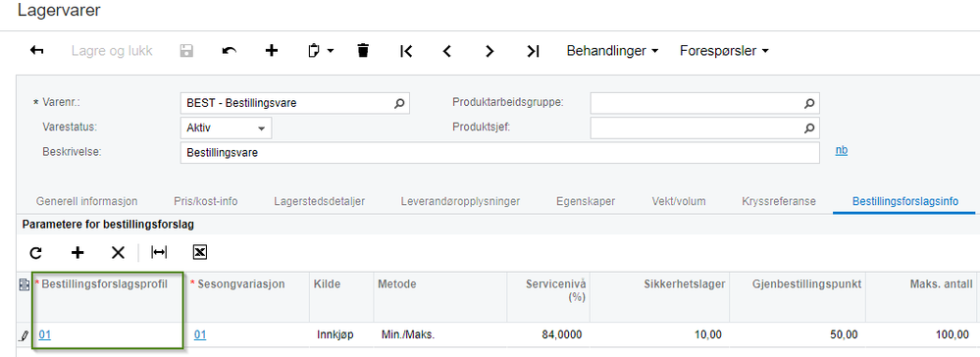Image resolution: width=980 pixels, height=357 pixels.
Task: Open the Leverandøropplysninger tab
Action: coord(461,201)
